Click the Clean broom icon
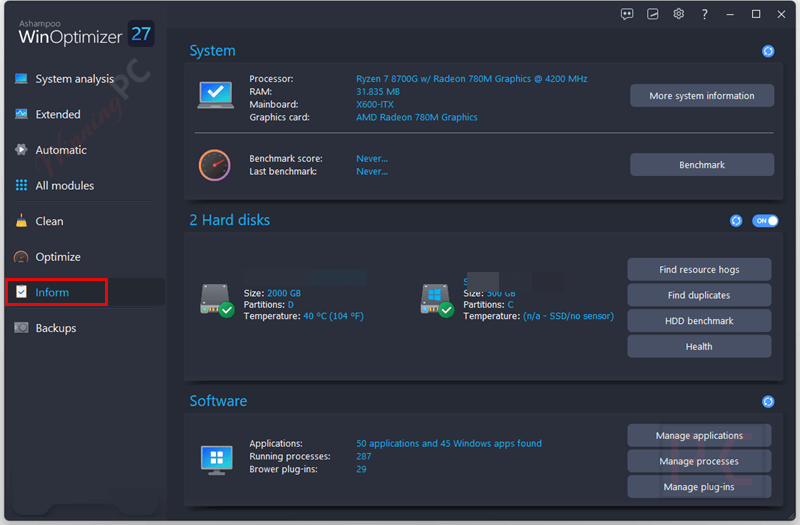The height and width of the screenshot is (525, 800). pyautogui.click(x=21, y=220)
